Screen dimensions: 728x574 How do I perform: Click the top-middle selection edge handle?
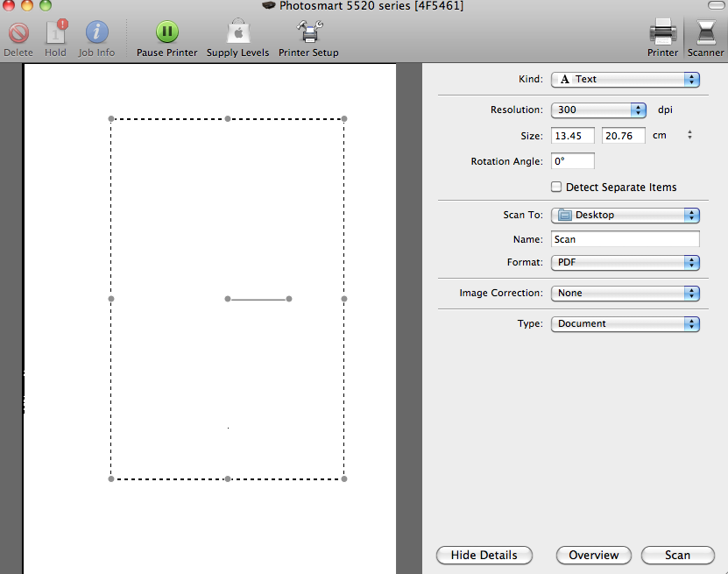[228, 119]
